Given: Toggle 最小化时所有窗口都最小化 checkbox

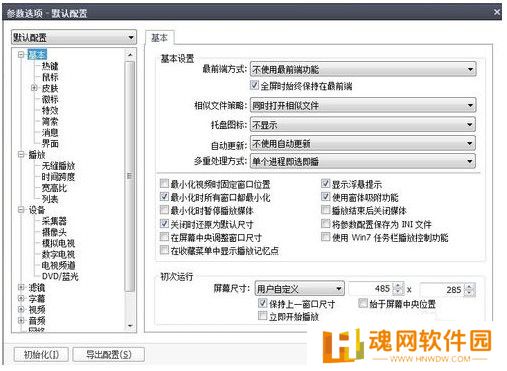Looking at the screenshot, I should [x=164, y=197].
